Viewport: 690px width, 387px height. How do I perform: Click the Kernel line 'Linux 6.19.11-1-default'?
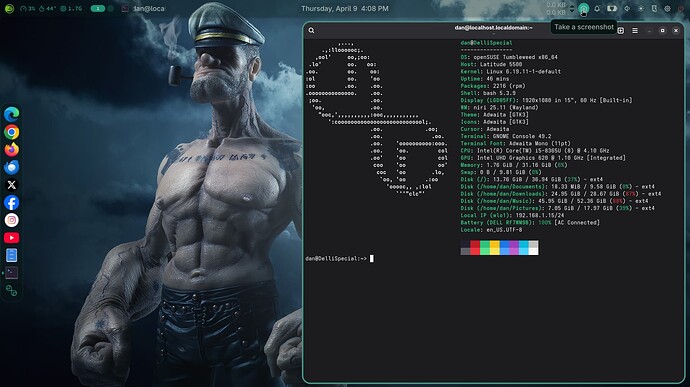[510, 71]
